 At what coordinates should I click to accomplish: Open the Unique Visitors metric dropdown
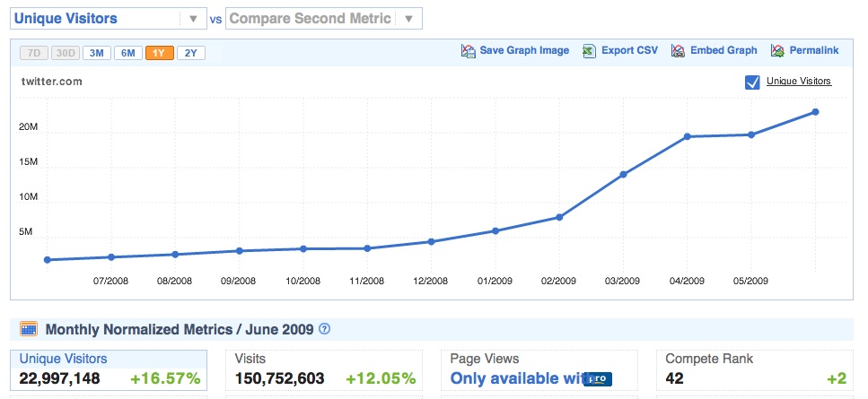point(109,18)
